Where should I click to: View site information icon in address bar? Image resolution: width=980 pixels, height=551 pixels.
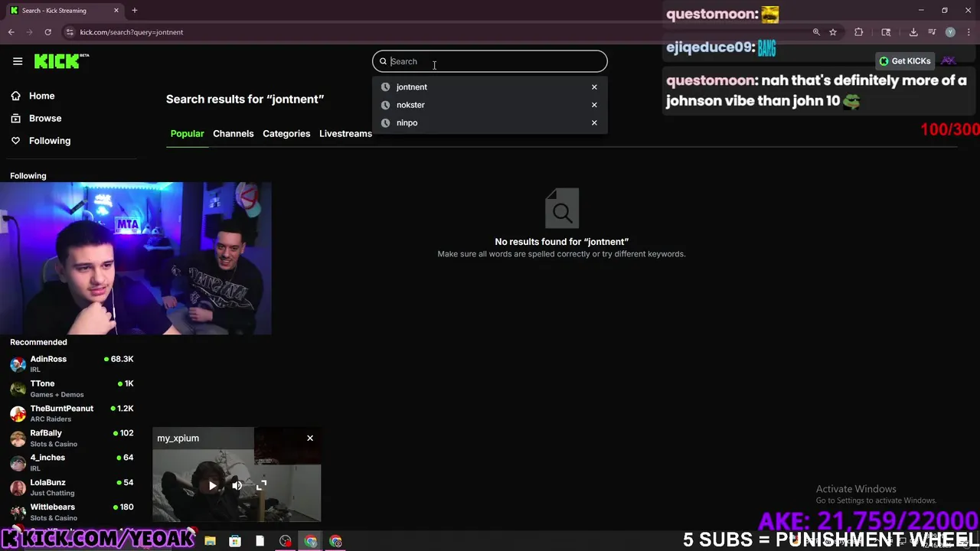69,32
